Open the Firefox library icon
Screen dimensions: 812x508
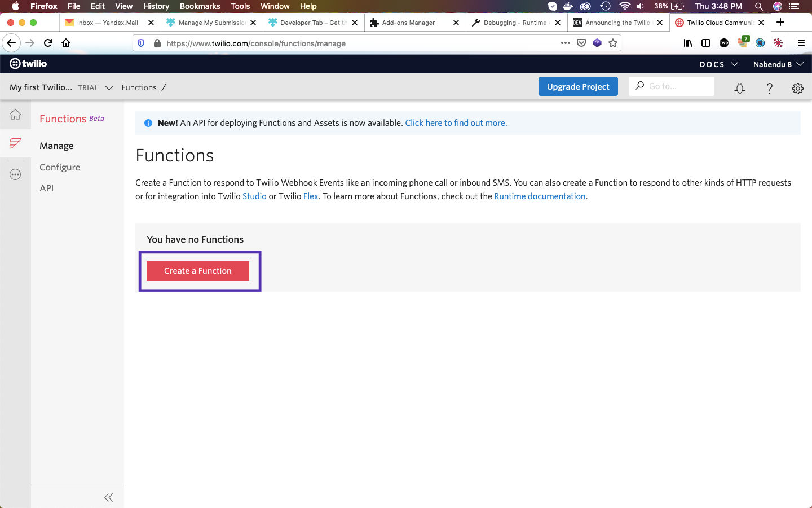click(x=688, y=43)
